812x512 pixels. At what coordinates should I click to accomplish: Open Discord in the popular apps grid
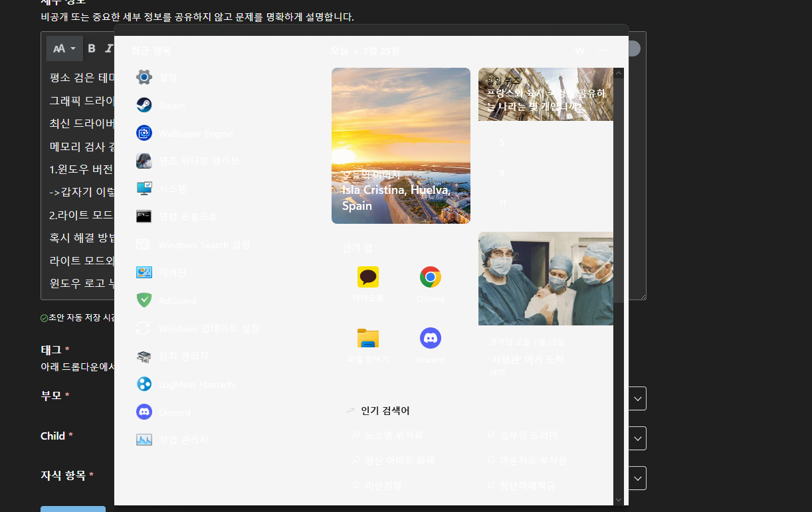pos(431,345)
